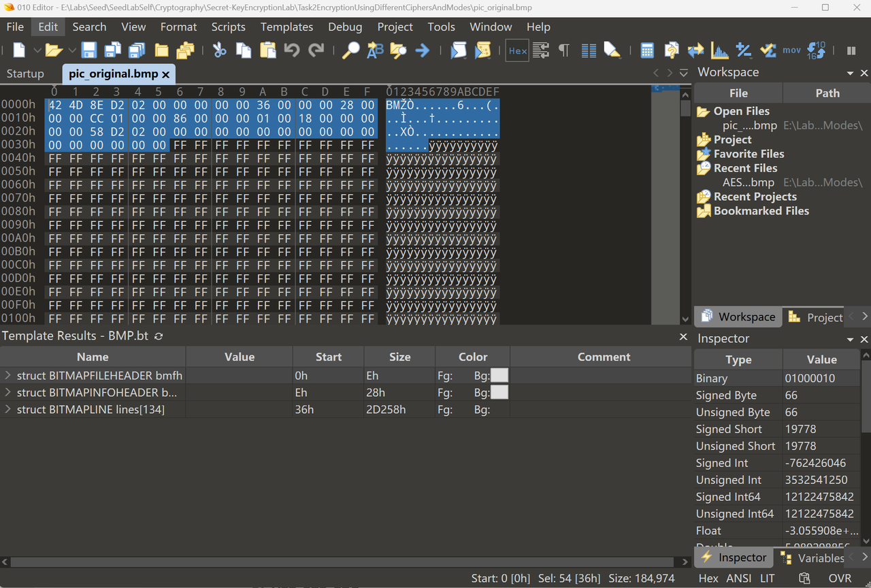Open the Open file dropdown arrow

coord(72,50)
